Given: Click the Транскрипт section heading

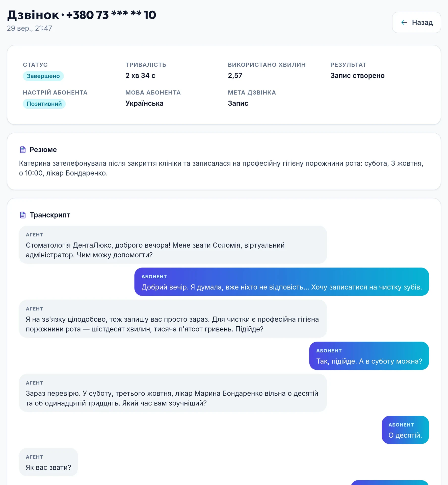Looking at the screenshot, I should coord(50,215).
